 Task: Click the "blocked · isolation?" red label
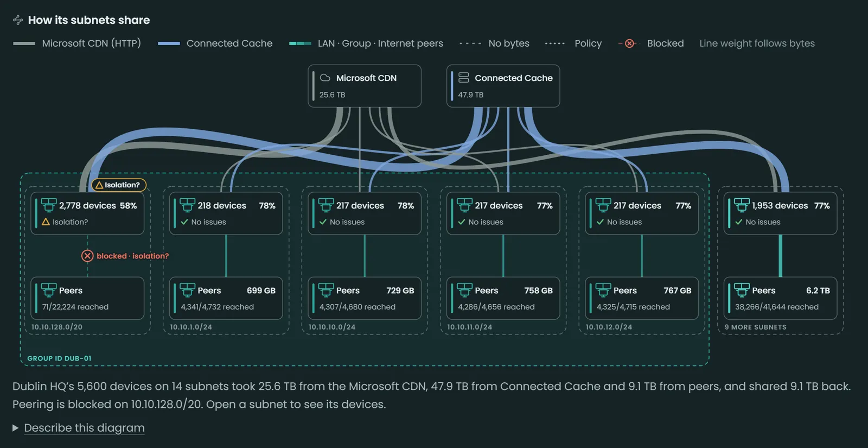coord(133,256)
